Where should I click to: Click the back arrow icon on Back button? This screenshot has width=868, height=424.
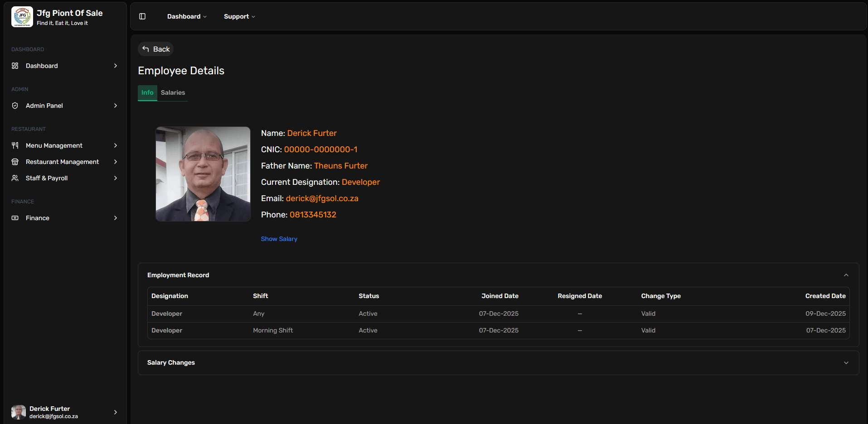click(x=145, y=48)
